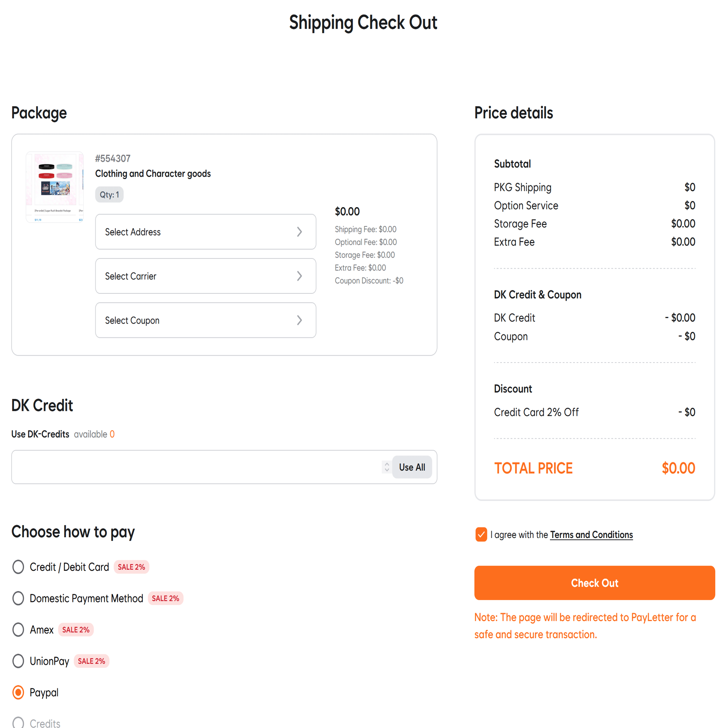Click the package product thumbnail image

pyautogui.click(x=55, y=187)
